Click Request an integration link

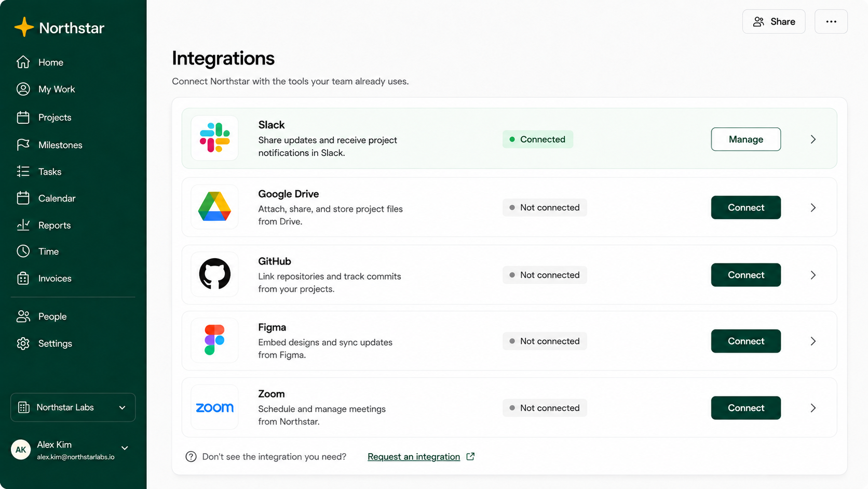tap(414, 457)
